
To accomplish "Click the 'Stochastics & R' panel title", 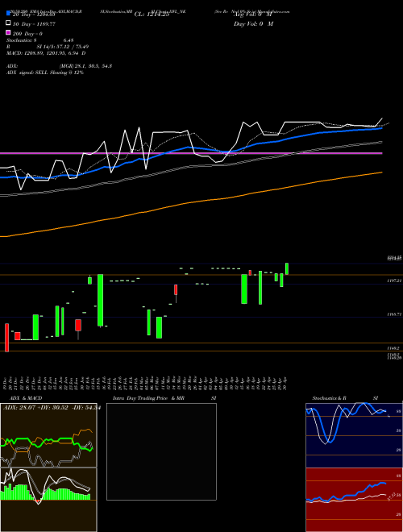I will click(329, 398).
